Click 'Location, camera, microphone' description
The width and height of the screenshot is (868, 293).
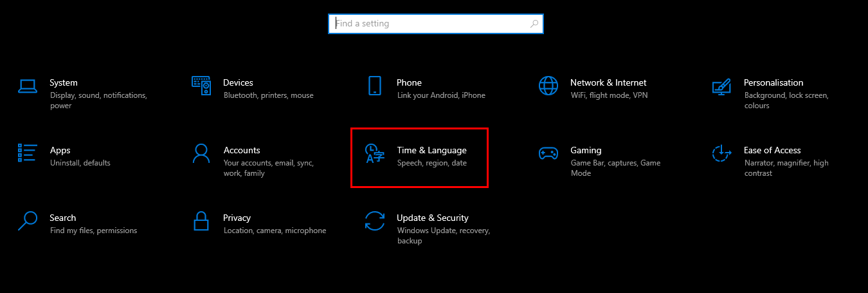click(275, 231)
